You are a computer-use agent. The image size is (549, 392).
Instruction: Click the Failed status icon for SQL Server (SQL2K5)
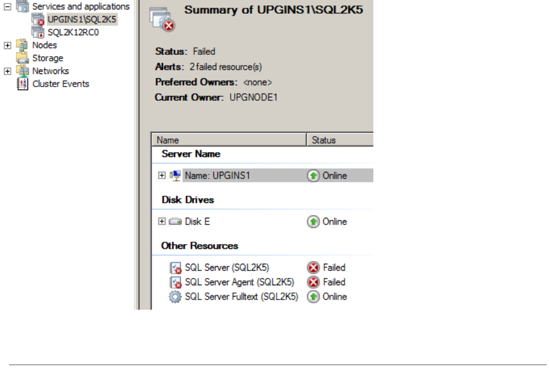(x=314, y=267)
